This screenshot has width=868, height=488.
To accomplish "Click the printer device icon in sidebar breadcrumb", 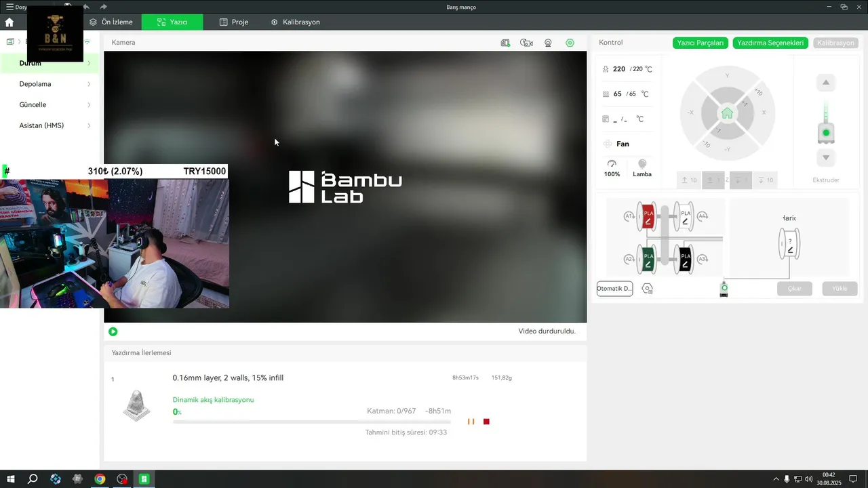I will tap(10, 42).
